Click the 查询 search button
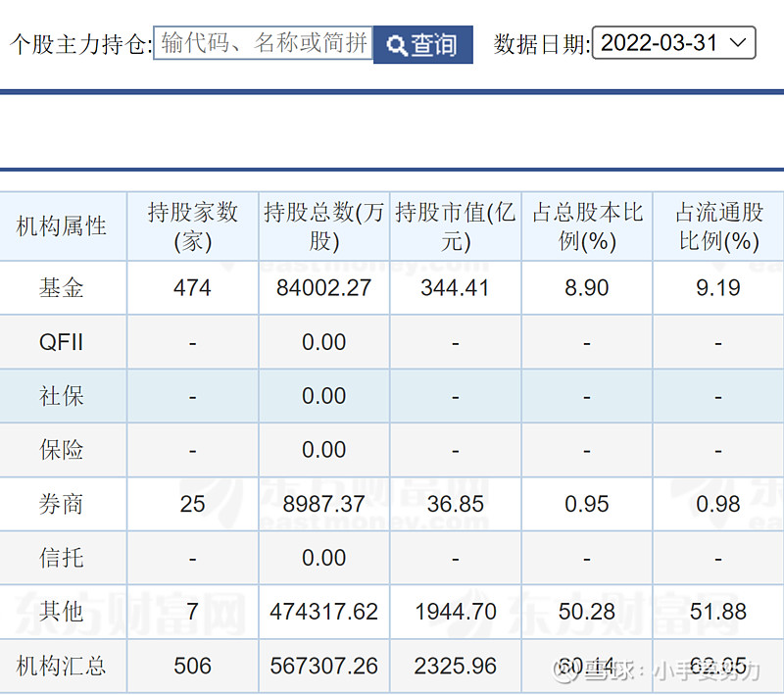This screenshot has width=784, height=695. 423,44
